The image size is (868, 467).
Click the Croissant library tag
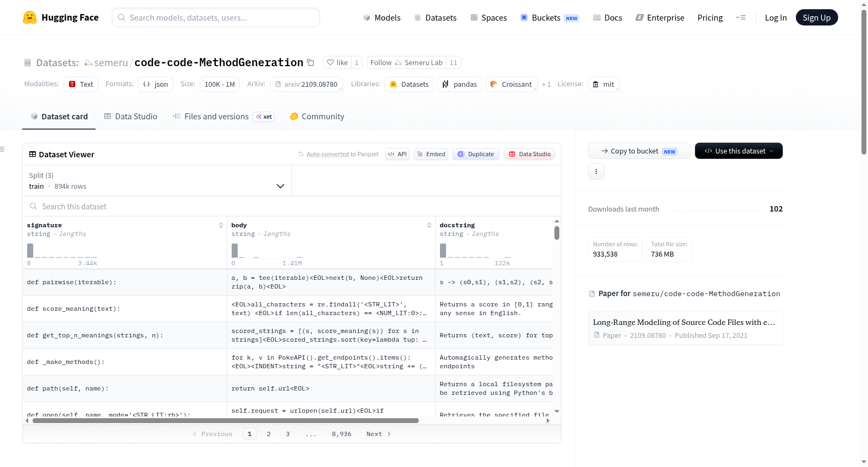point(511,84)
